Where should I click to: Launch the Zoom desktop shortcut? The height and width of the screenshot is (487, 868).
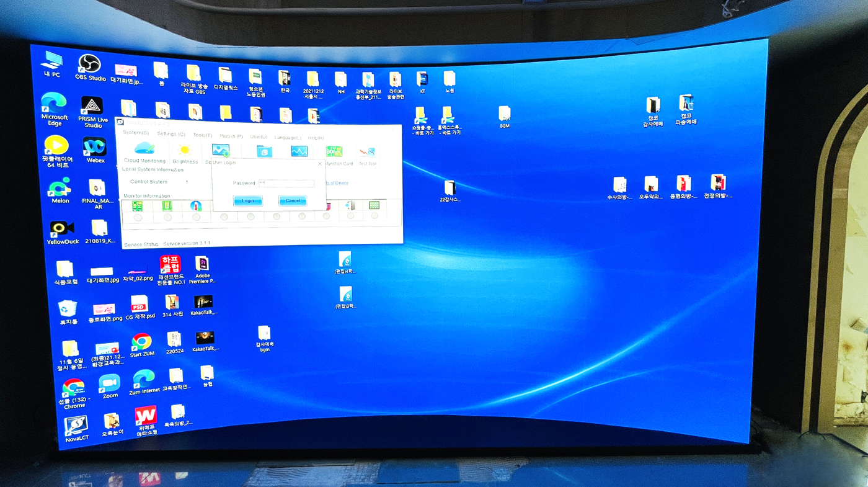pos(110,383)
